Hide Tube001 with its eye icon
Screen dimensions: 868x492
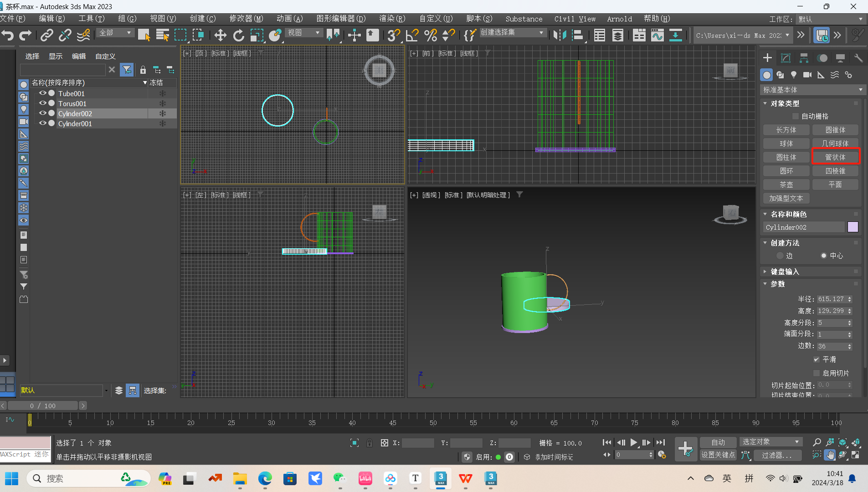[42, 93]
